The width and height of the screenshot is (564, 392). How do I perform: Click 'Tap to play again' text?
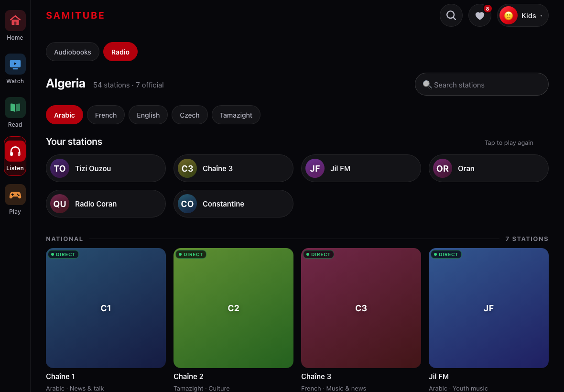point(509,142)
